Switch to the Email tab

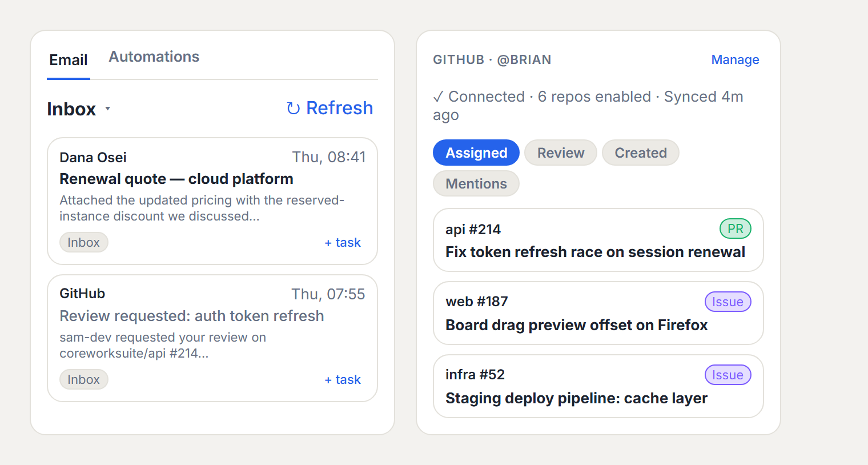tap(69, 60)
